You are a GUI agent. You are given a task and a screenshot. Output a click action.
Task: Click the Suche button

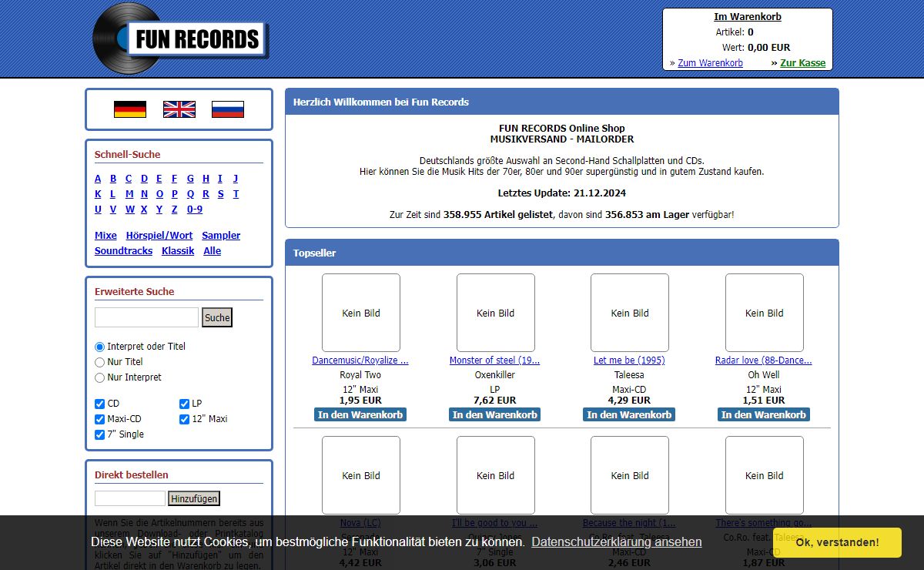pyautogui.click(x=217, y=317)
